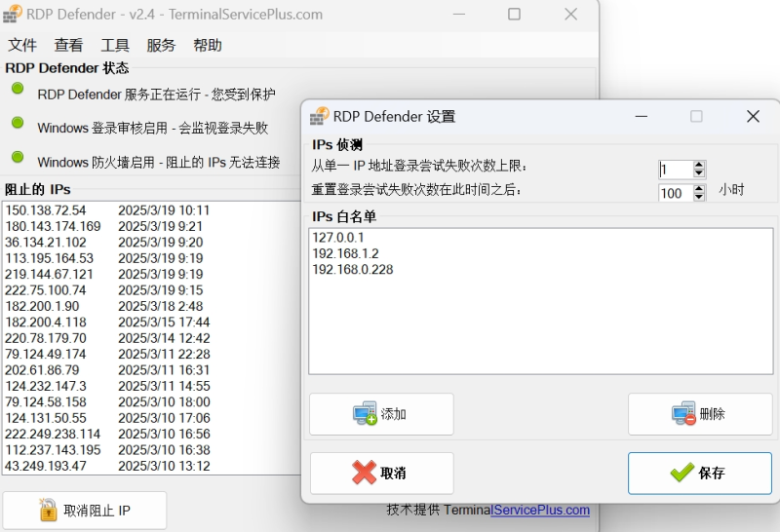Click the block timestamp 2025/3/18 2:48
The height and width of the screenshot is (532, 780).
point(161,306)
